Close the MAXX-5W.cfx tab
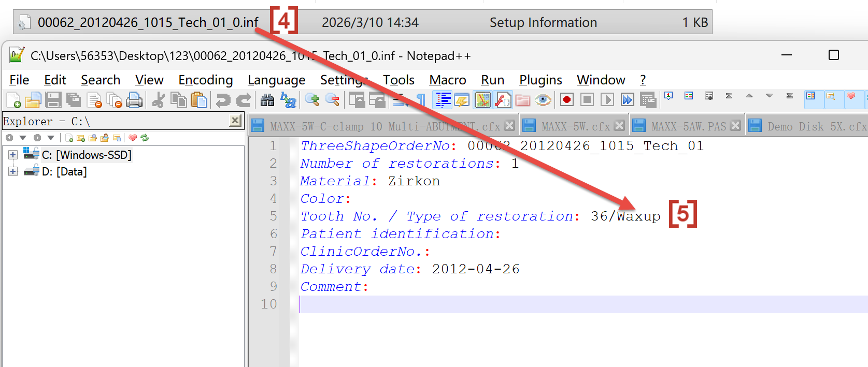 619,126
